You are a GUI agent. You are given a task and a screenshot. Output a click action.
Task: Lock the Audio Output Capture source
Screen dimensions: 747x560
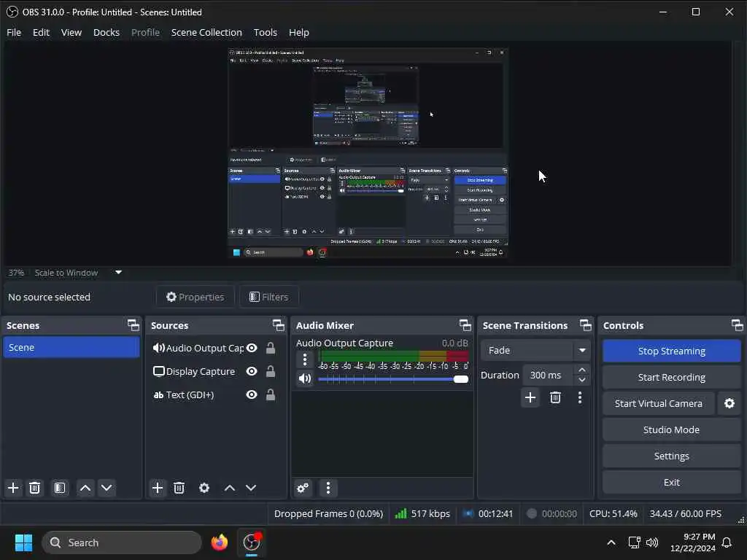point(271,348)
